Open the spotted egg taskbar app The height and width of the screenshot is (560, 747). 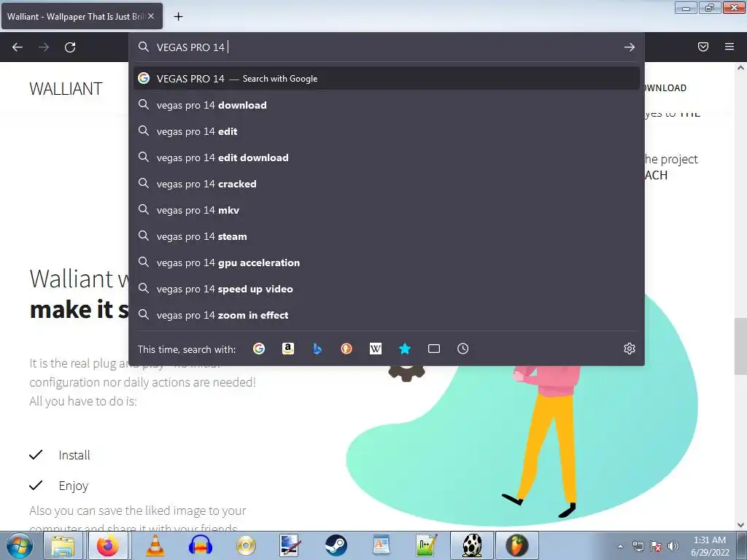pos(472,545)
